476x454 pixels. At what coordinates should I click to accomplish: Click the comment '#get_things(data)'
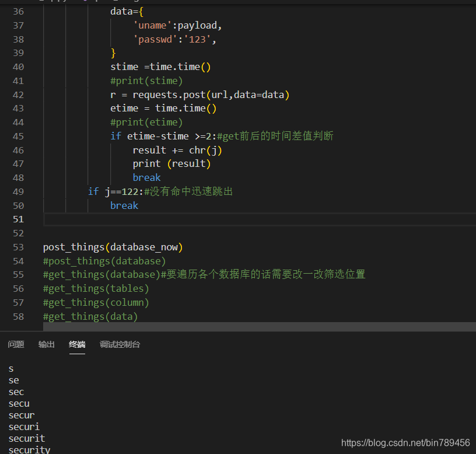coord(90,316)
